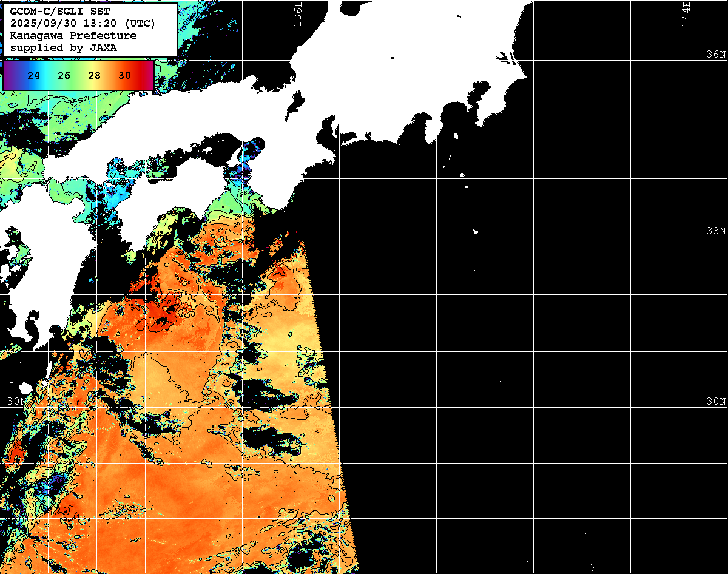728x574 pixels.
Task: Click the "Kanagawa Prefecture" label
Action: (x=73, y=36)
